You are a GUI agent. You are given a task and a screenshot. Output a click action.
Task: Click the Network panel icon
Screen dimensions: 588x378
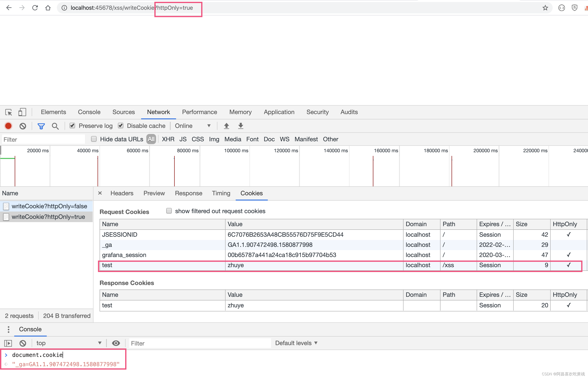click(158, 112)
